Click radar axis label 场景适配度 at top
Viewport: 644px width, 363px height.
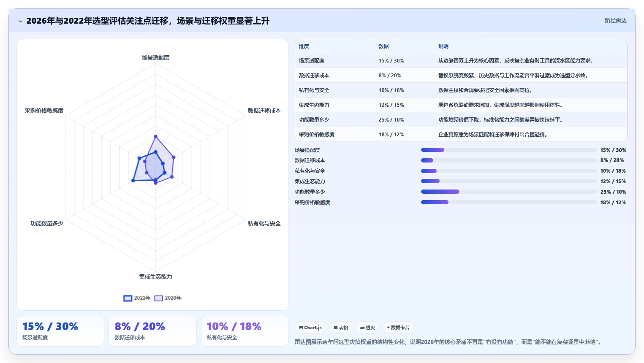(x=155, y=57)
